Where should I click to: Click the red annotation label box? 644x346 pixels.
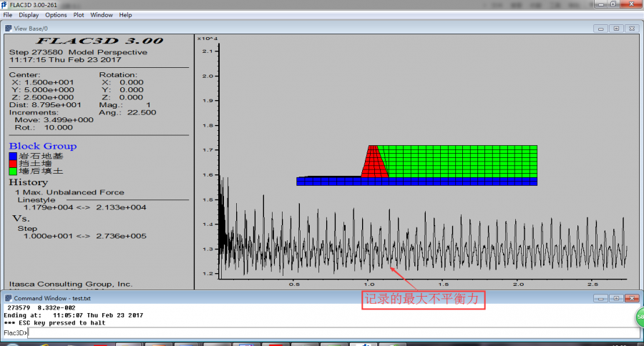pos(424,300)
